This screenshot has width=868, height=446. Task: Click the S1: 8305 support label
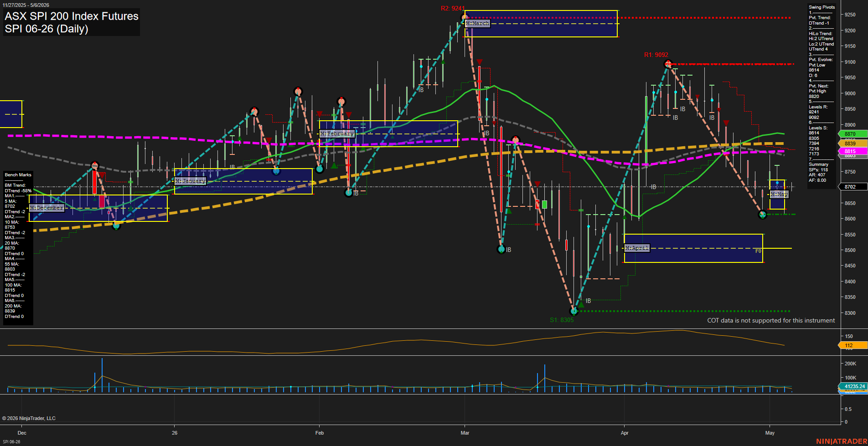tap(562, 320)
